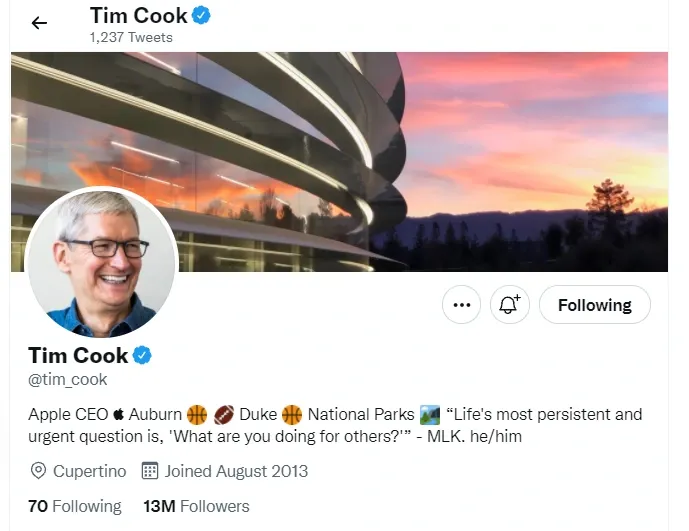Screen dimensions: 689x531
Task: Click the basketball emoji after Auburn
Action: point(197,414)
